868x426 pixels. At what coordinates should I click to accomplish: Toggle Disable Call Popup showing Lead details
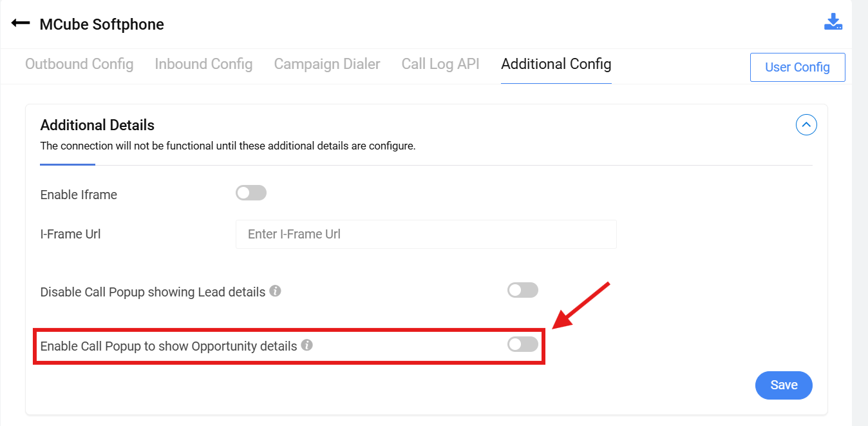pos(523,290)
